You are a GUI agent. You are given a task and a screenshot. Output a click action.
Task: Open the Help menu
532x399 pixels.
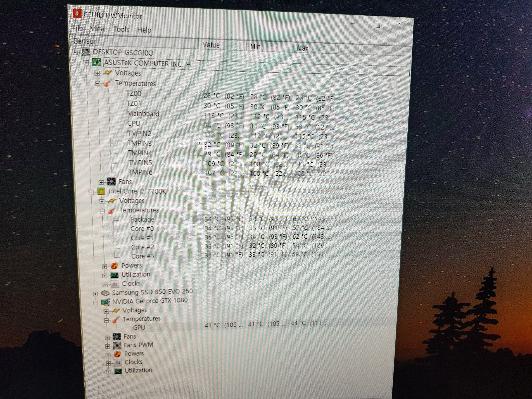[144, 30]
